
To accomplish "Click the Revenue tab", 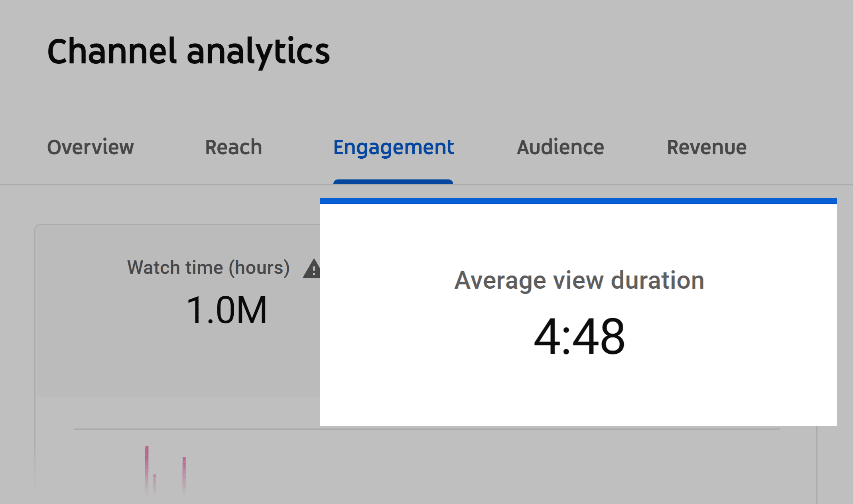I will click(707, 146).
